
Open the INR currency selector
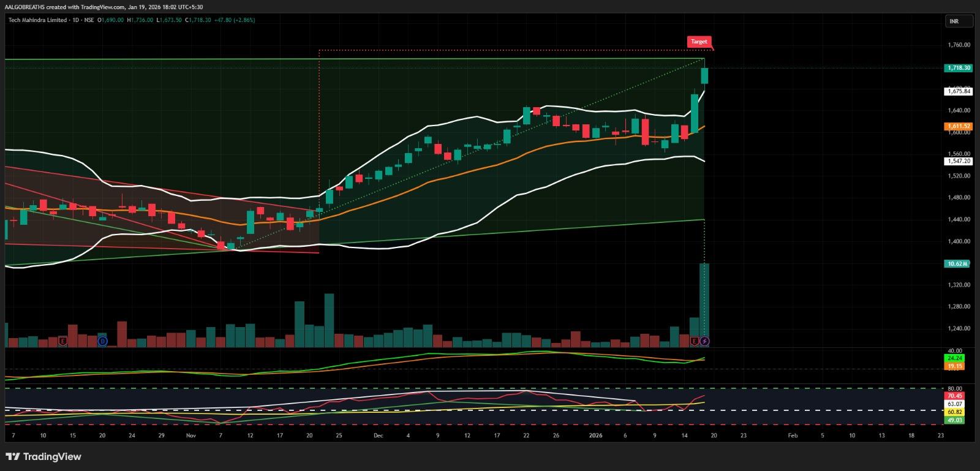959,21
